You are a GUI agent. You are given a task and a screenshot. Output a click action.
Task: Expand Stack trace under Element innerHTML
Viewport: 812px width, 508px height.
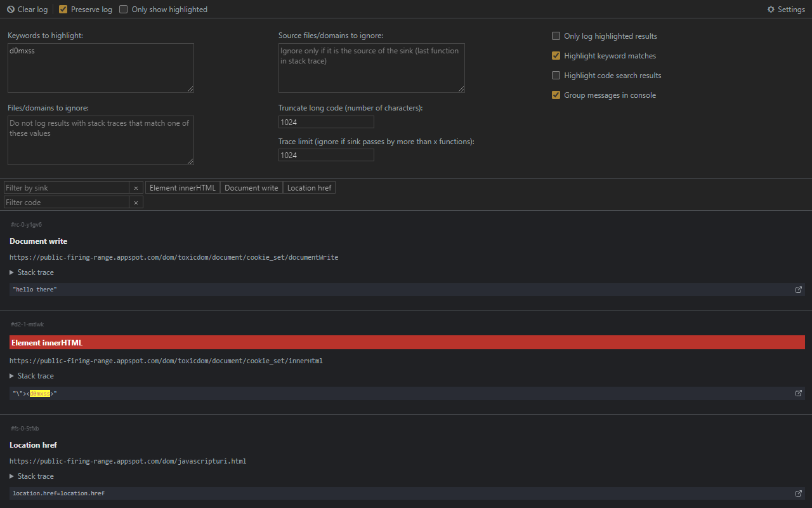click(32, 376)
